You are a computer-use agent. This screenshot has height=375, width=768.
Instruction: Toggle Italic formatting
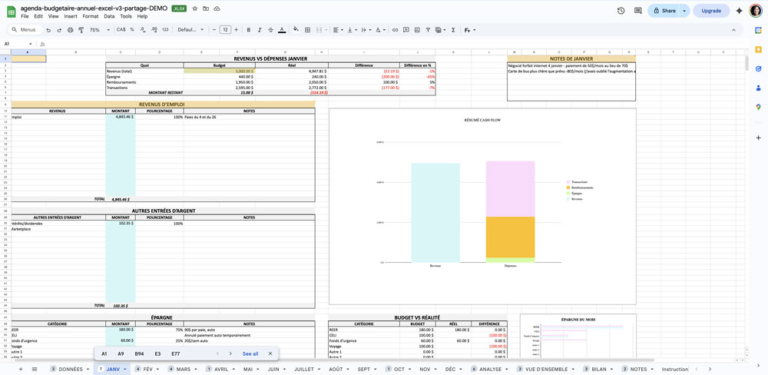pos(260,30)
